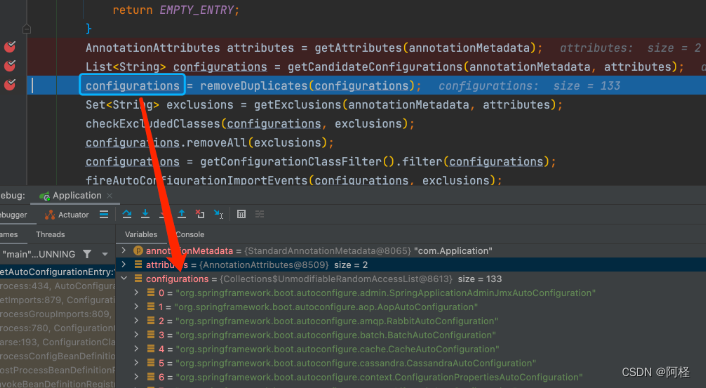Image resolution: width=706 pixels, height=388 pixels.
Task: Toggle breakpoint on the getCandidateConfigurations line
Action: click(x=9, y=66)
